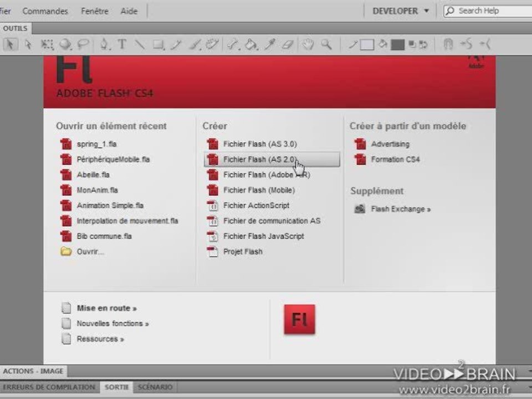Screen dimensions: 532x399
Task: Open the DEVELOPER workspace dropdown
Action: 400,11
